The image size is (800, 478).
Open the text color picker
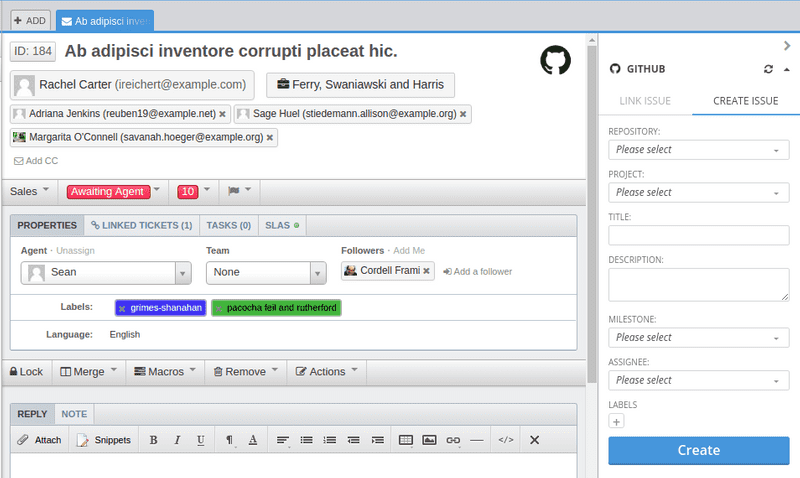[x=253, y=440]
